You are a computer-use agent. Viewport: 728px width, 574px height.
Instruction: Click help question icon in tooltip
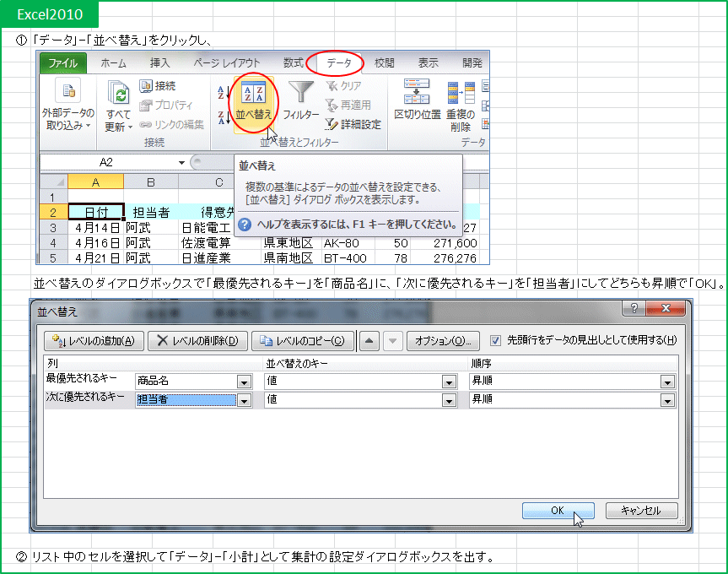(245, 225)
